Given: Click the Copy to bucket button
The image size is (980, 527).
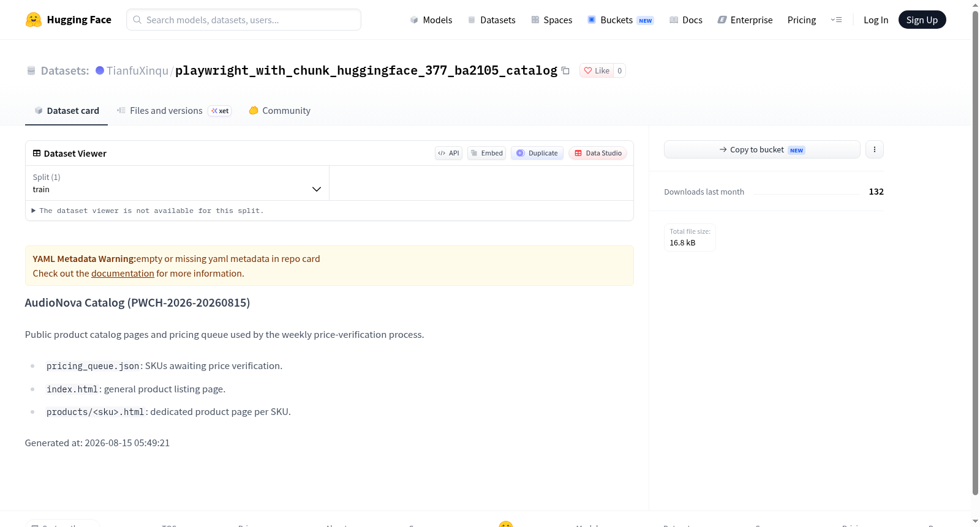Looking at the screenshot, I should 762,149.
